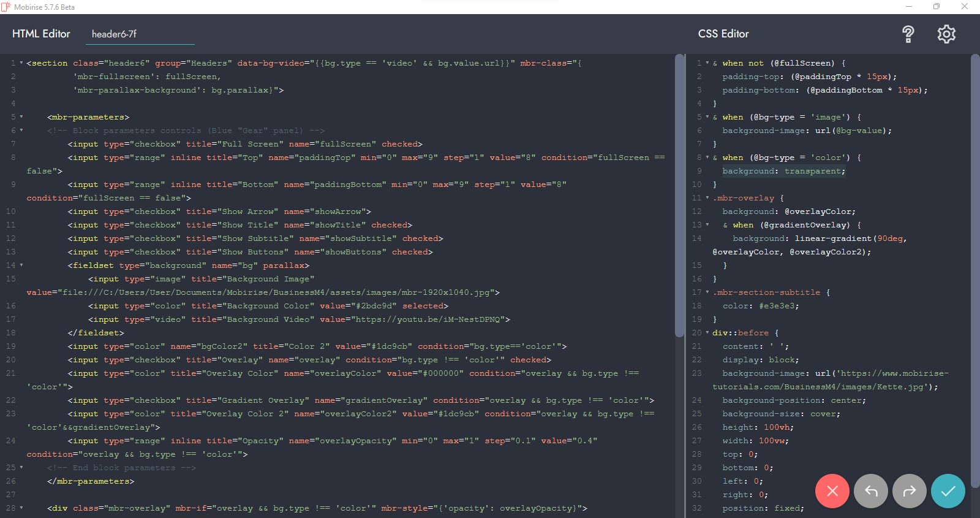This screenshot has height=518, width=980.
Task: Click the undo arrow button
Action: (870, 491)
